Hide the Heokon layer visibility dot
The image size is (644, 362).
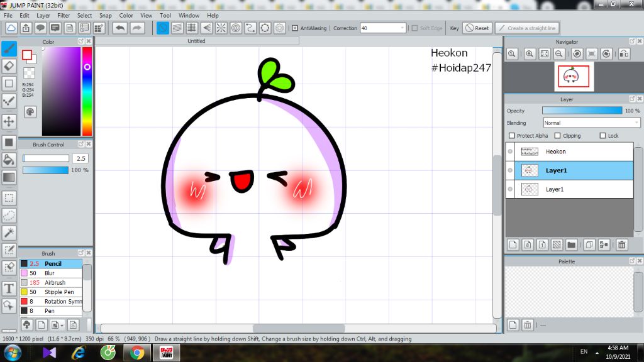(x=510, y=151)
